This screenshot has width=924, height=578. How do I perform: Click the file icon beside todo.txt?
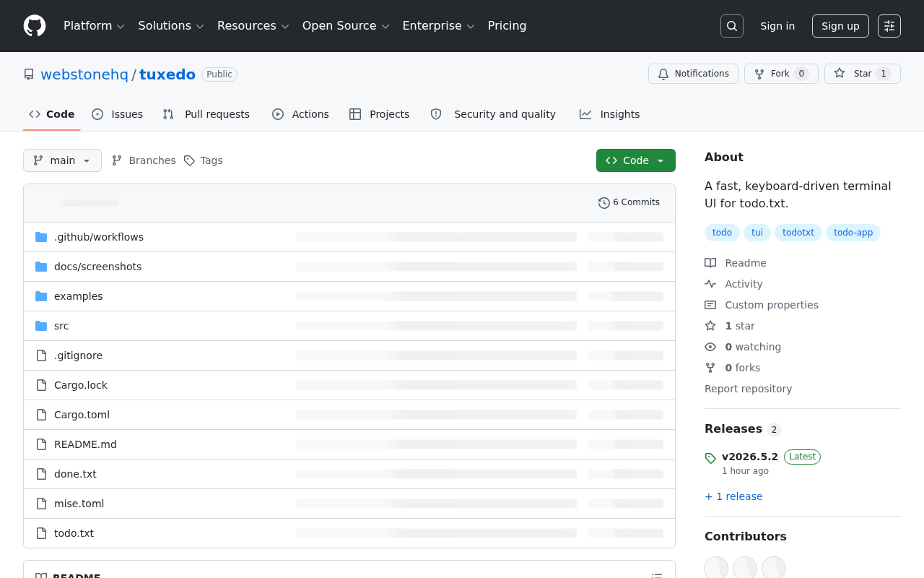pyautogui.click(x=41, y=533)
